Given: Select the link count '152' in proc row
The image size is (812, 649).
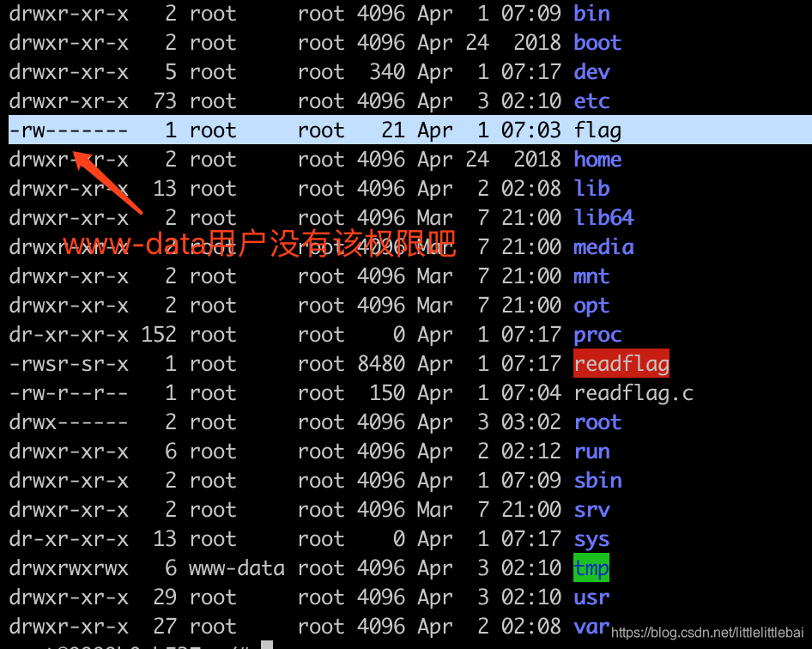Looking at the screenshot, I should click(159, 335).
